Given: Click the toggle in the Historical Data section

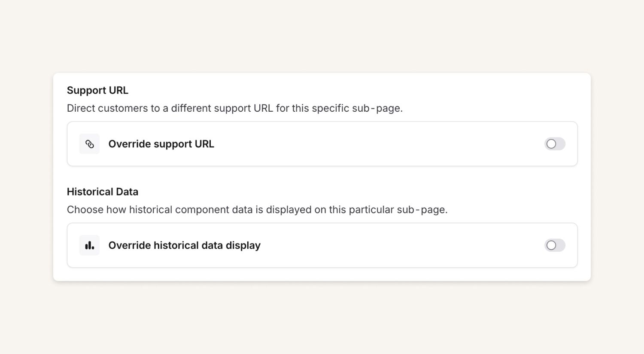Looking at the screenshot, I should click(x=555, y=245).
